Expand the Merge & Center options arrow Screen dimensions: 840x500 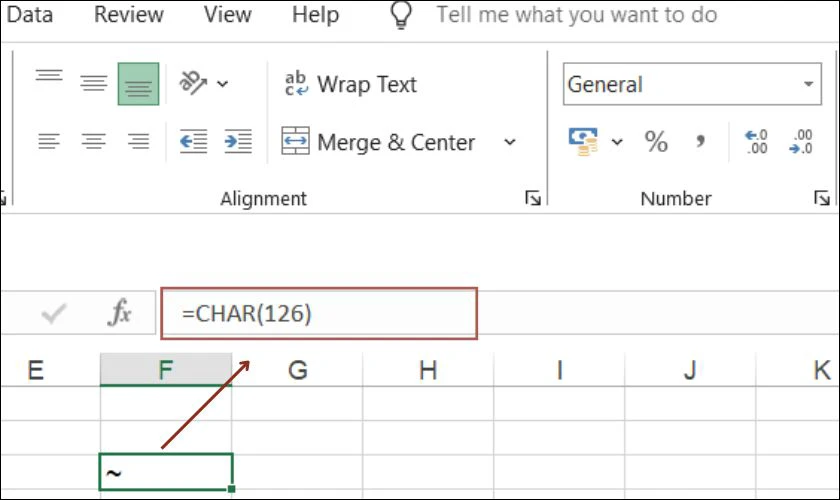coord(510,142)
